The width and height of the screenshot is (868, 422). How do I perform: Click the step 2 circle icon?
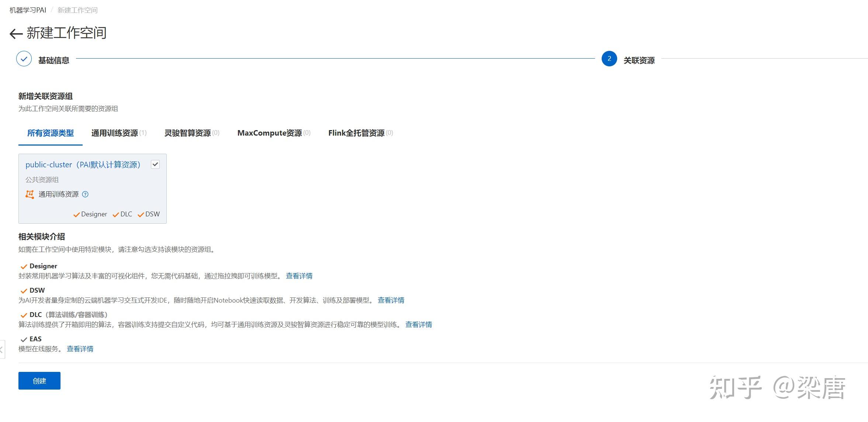tap(609, 59)
